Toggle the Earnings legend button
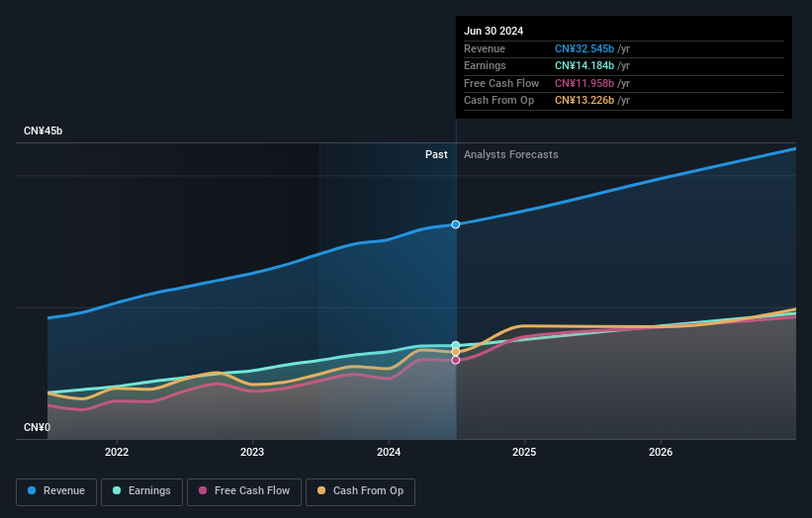This screenshot has height=518, width=812. [x=141, y=491]
